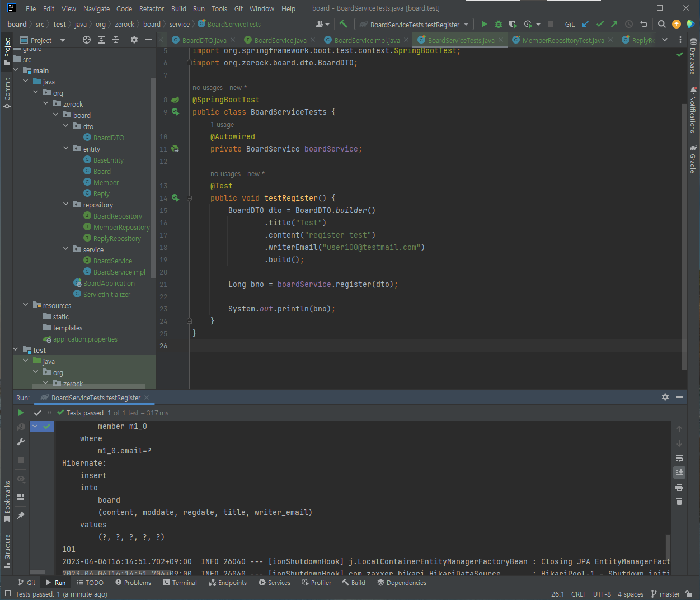Screen dimensions: 700x600
Task: Restore the layout in the Run panel sidebar
Action: pos(21,497)
